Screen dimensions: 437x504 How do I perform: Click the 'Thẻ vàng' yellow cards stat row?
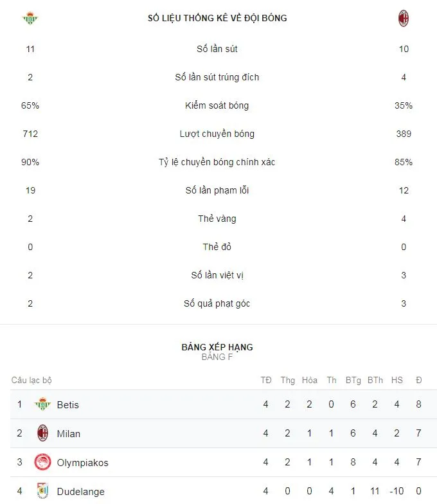[217, 219]
